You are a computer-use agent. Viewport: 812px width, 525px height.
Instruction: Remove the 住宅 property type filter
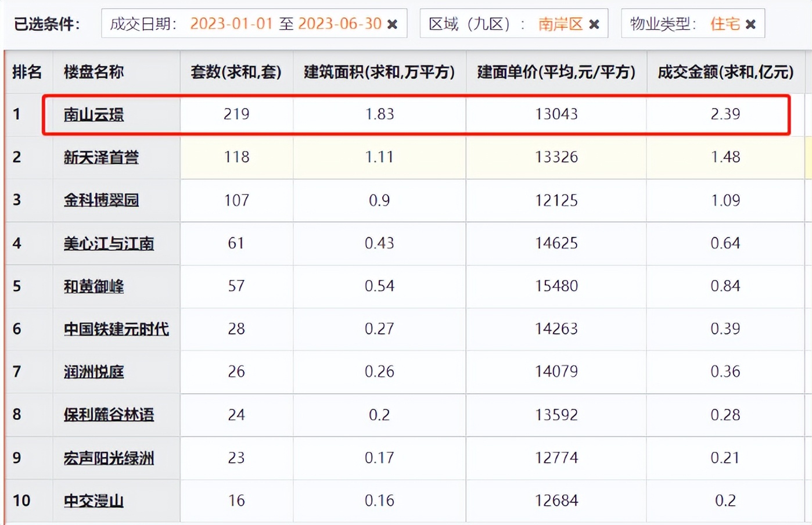pyautogui.click(x=750, y=24)
